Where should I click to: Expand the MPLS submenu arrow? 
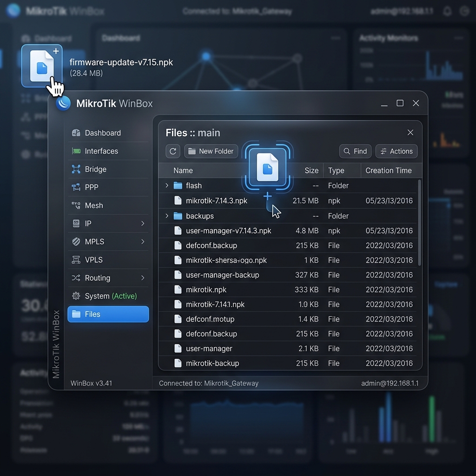click(143, 242)
